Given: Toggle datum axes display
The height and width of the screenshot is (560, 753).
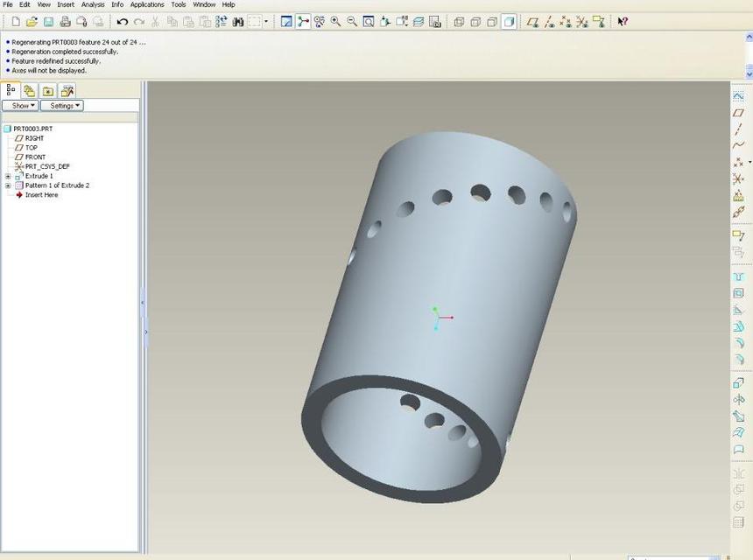Looking at the screenshot, I should point(550,22).
